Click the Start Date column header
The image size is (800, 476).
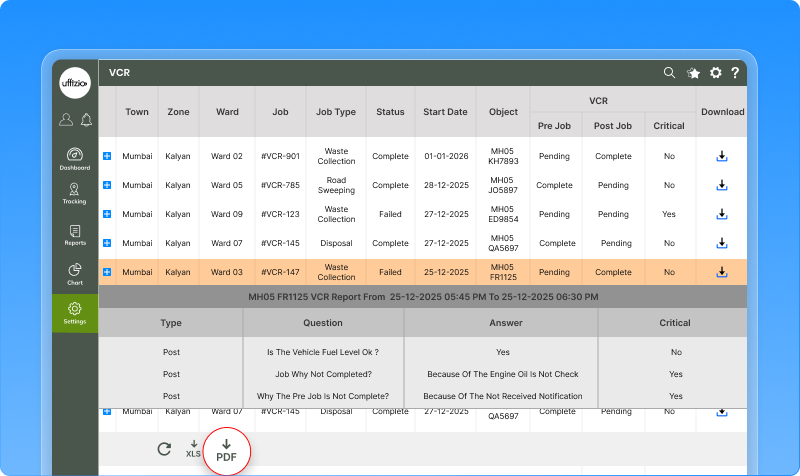click(x=445, y=112)
